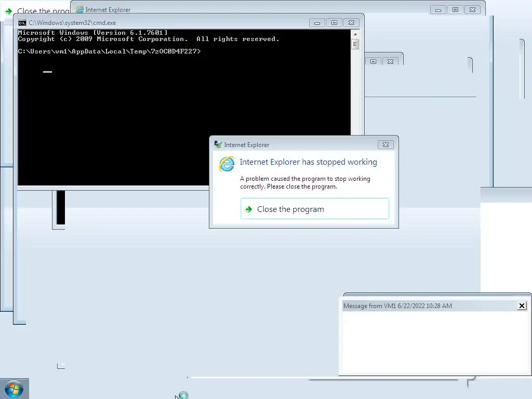Close the Message from VM1 popup
The height and width of the screenshot is (399, 532).
[x=522, y=305]
